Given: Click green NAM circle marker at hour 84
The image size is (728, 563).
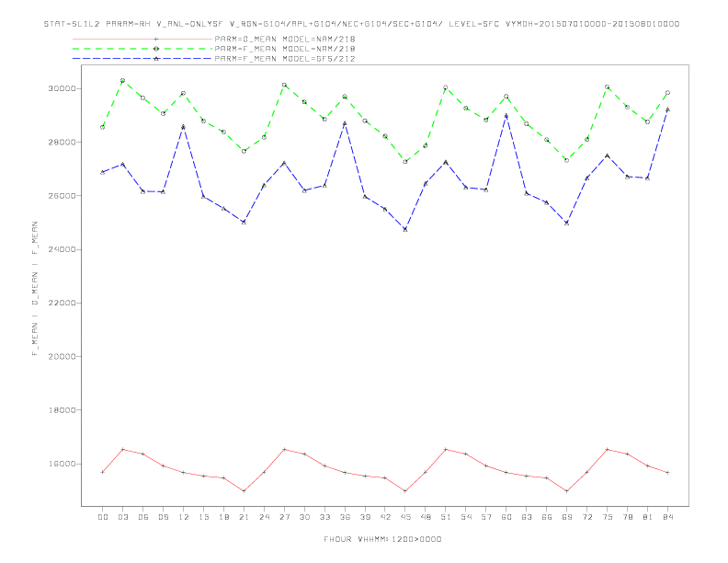Looking at the screenshot, I should point(668,93).
